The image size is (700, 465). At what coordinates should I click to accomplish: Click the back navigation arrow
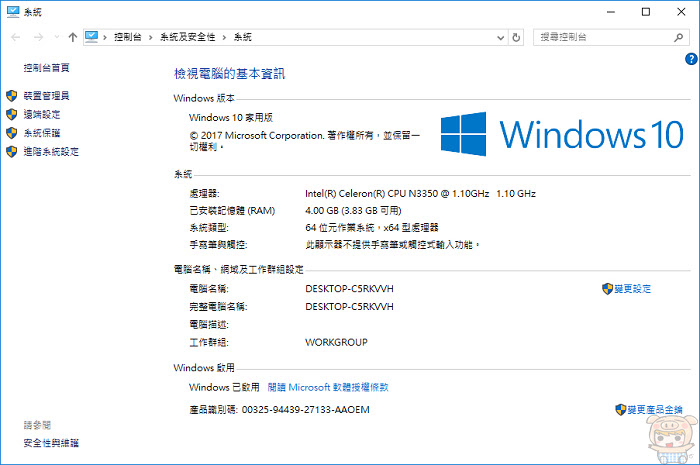(x=16, y=37)
